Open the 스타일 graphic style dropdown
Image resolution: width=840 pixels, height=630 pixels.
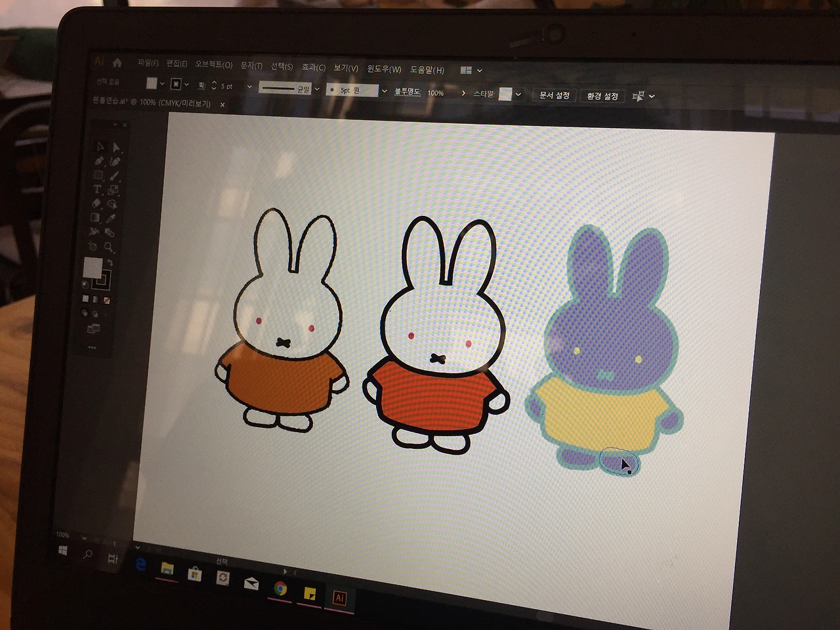[518, 94]
